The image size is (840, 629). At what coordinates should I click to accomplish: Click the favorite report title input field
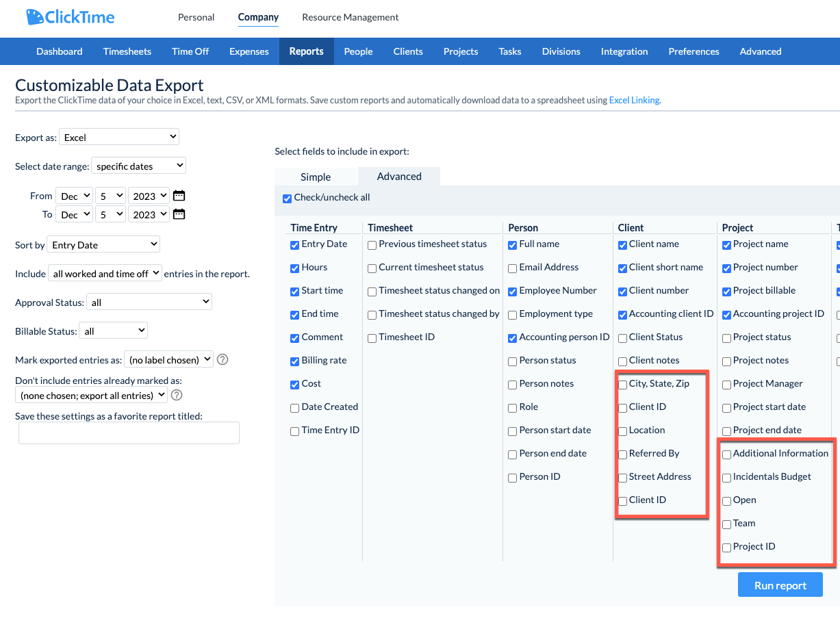[129, 433]
